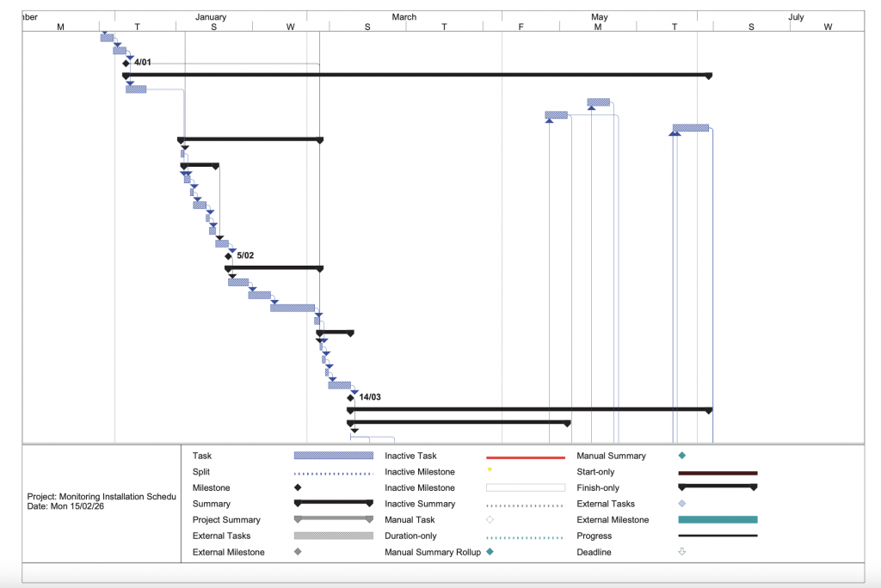Click the small yellow Inactive Milestone marker
Screen dimensions: 881x588
490,469
